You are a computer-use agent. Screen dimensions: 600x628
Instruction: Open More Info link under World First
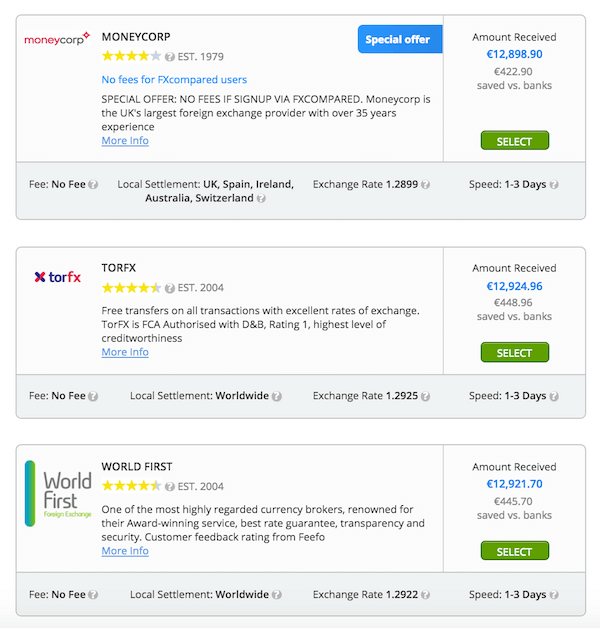(125, 551)
